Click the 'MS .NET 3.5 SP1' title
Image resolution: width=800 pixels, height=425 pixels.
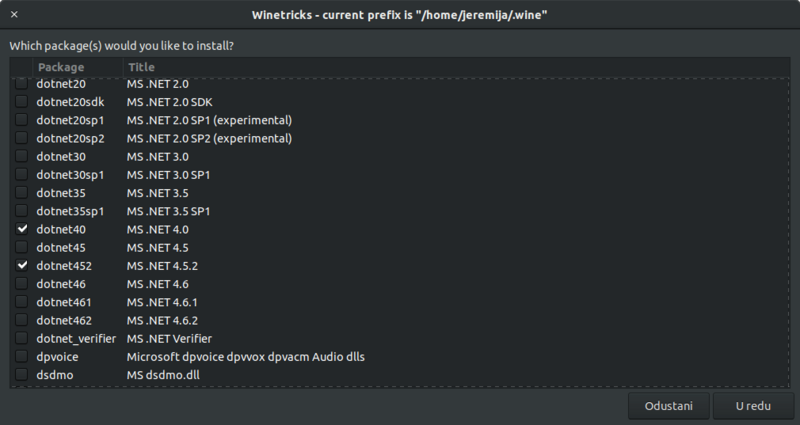coord(168,211)
